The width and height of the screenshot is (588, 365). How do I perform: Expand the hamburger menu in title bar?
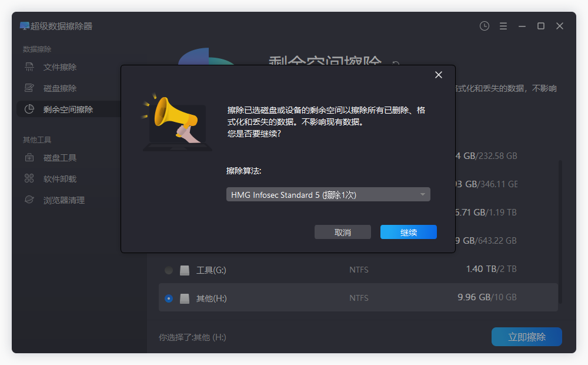(x=503, y=26)
